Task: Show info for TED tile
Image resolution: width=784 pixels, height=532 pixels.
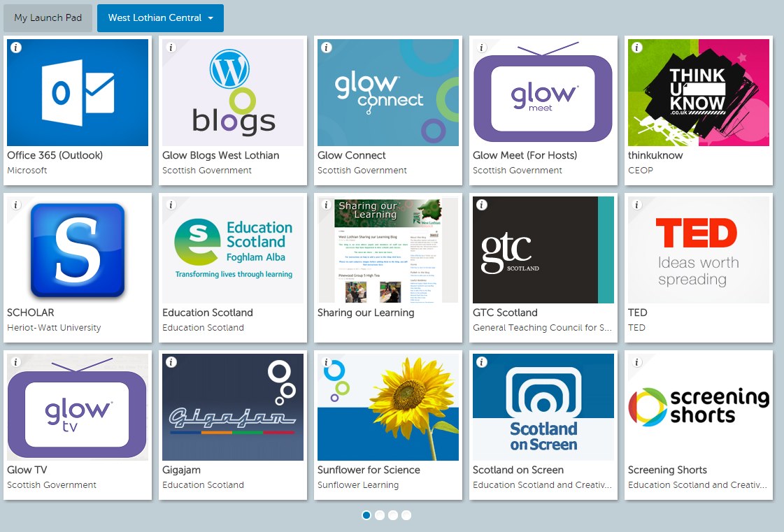Action: point(637,205)
